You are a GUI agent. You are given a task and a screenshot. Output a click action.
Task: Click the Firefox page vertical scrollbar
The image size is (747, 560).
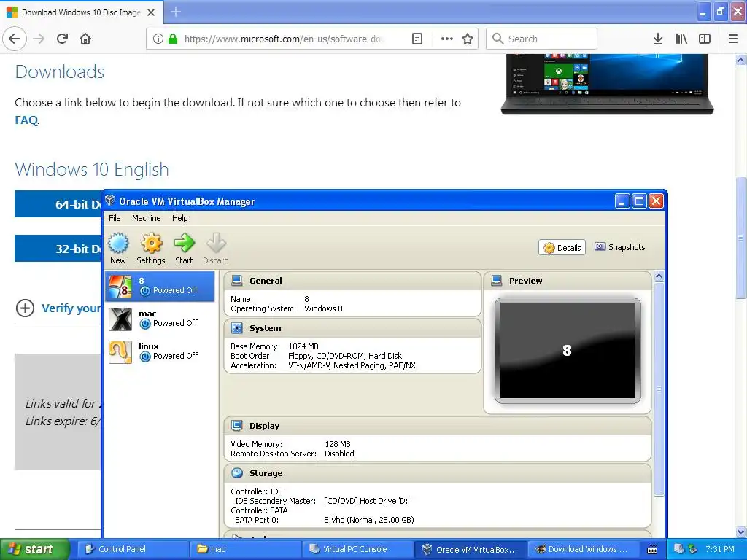[x=741, y=238]
